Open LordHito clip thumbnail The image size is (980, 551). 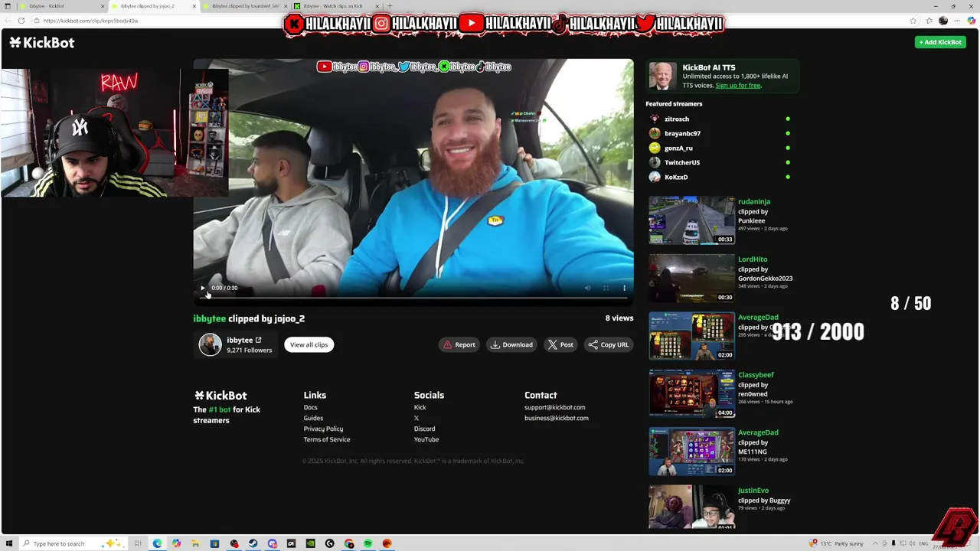point(691,278)
